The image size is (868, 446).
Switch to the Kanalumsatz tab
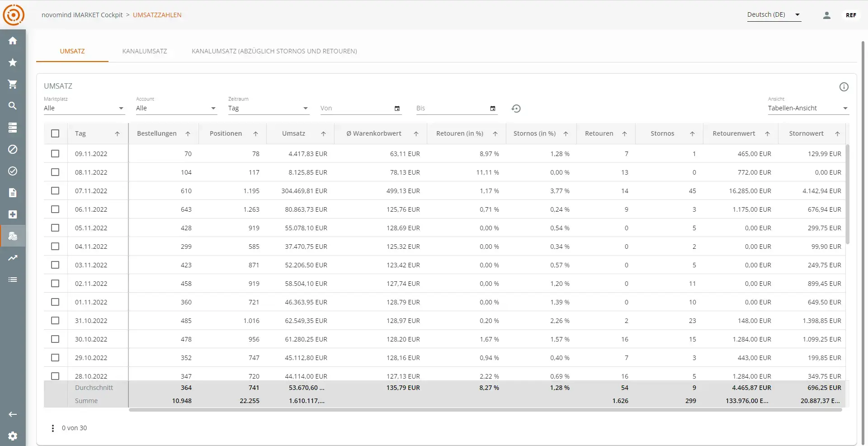click(x=144, y=51)
